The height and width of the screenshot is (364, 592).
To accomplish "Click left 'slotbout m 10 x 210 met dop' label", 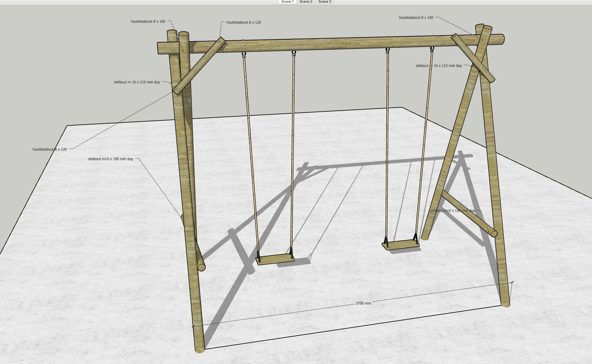I will [137, 82].
